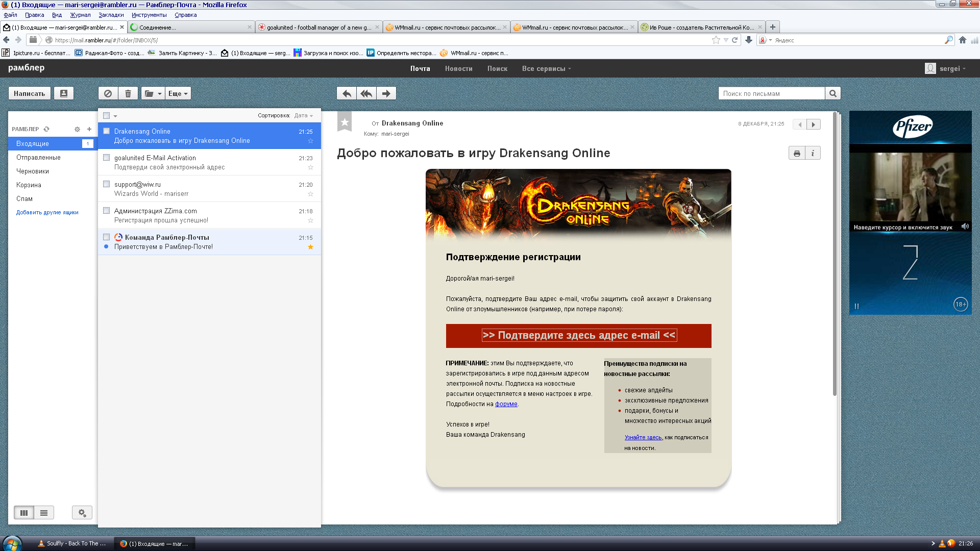Screen dimensions: 980x551
Task: Check the Drakensang Online message
Action: tap(107, 131)
